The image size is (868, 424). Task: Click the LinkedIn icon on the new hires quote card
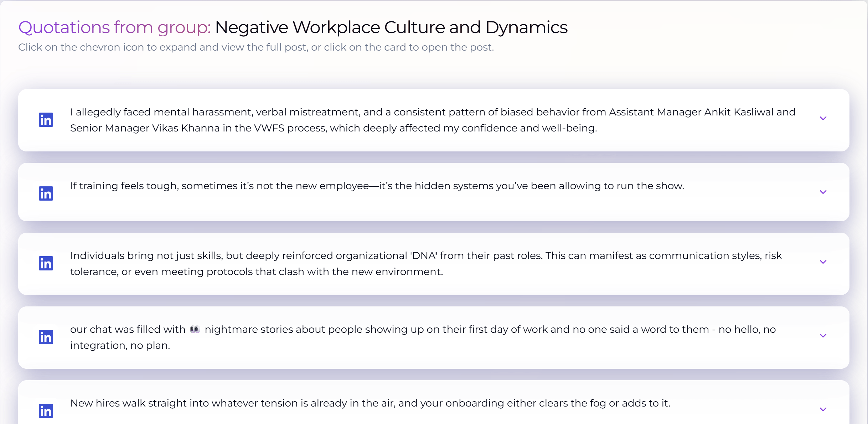pyautogui.click(x=46, y=410)
